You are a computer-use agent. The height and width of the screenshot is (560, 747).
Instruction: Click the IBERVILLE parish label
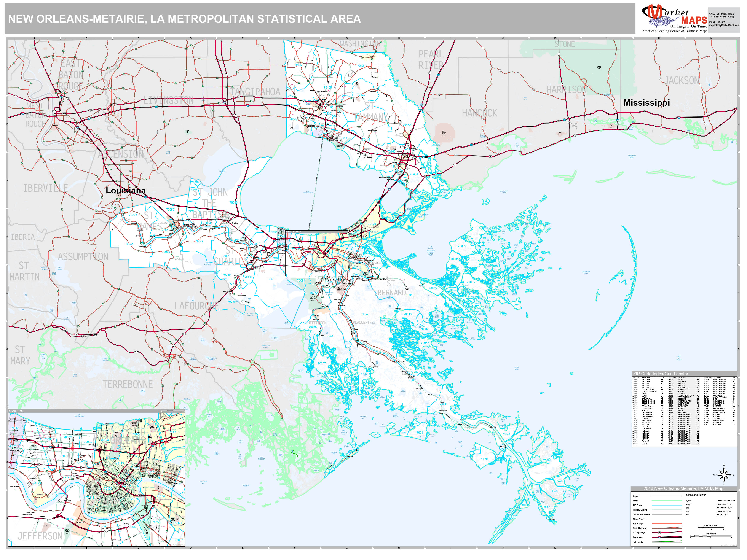pyautogui.click(x=46, y=188)
